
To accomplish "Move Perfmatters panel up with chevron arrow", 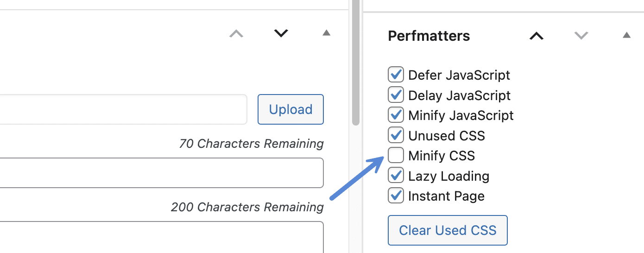I will pyautogui.click(x=537, y=36).
